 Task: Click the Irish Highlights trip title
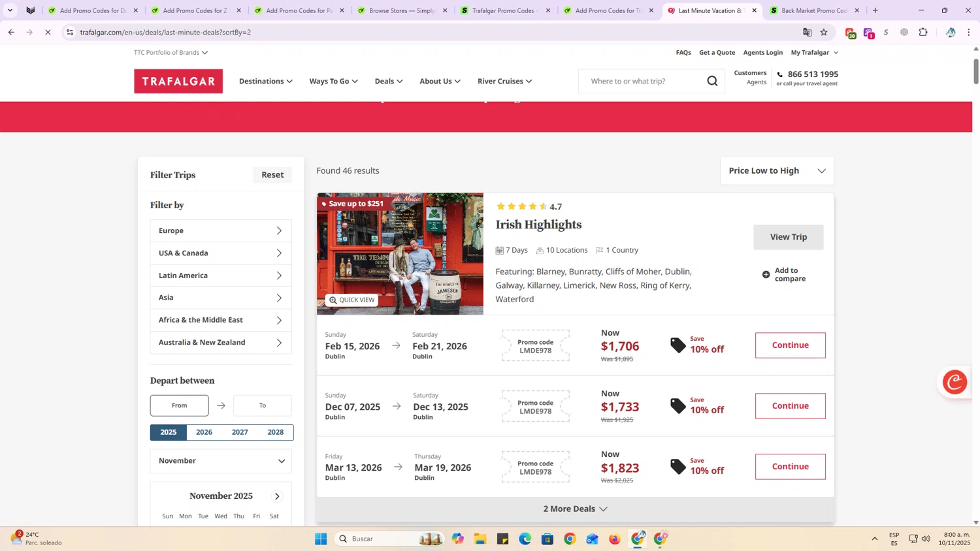click(538, 225)
